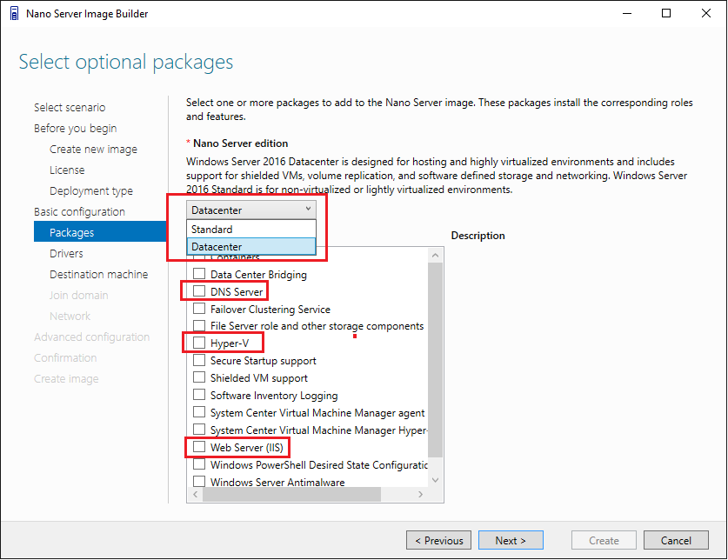
Task: Choose Standard from the edition list
Action: pyautogui.click(x=251, y=229)
